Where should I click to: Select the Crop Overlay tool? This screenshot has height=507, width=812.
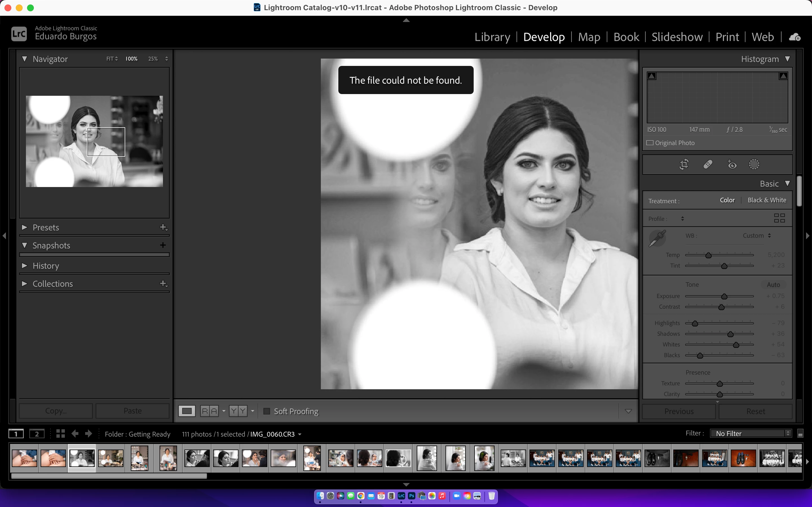(x=684, y=164)
